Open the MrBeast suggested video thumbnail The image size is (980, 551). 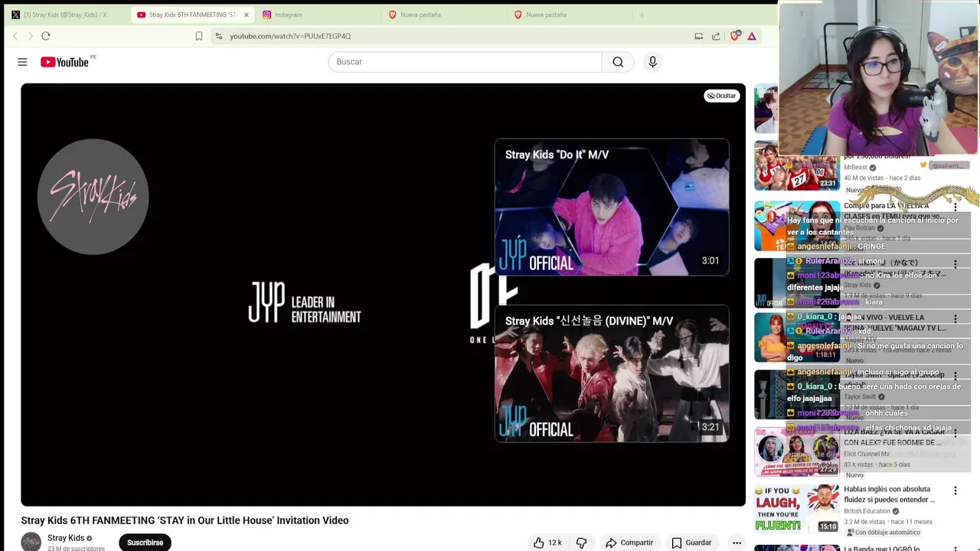(796, 166)
